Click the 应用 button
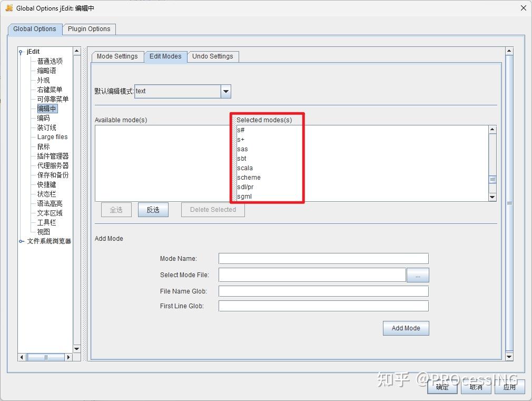The height and width of the screenshot is (401, 532). click(x=509, y=387)
